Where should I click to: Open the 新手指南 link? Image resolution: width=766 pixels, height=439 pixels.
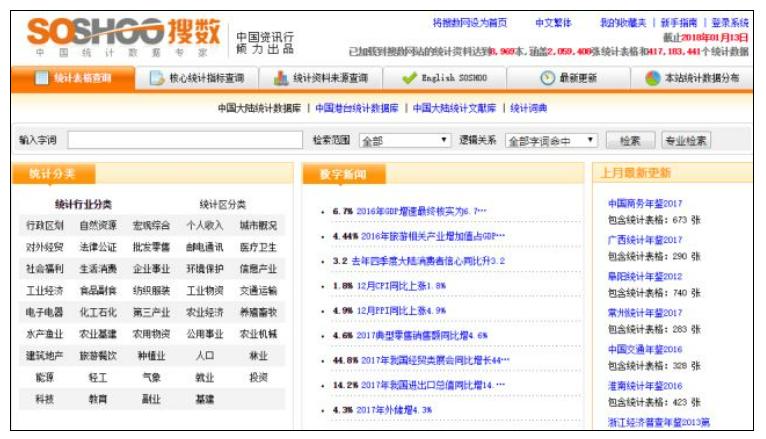pos(679,23)
